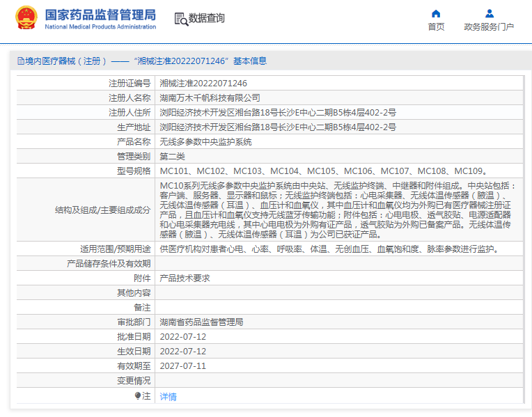Open the 详情 link
Image resolution: width=532 pixels, height=417 pixels.
coord(168,397)
